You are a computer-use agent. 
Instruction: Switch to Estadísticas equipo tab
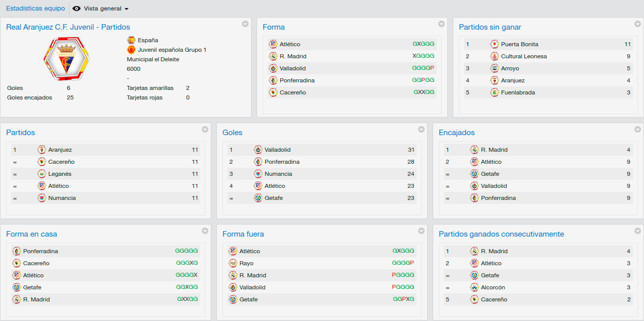[35, 9]
